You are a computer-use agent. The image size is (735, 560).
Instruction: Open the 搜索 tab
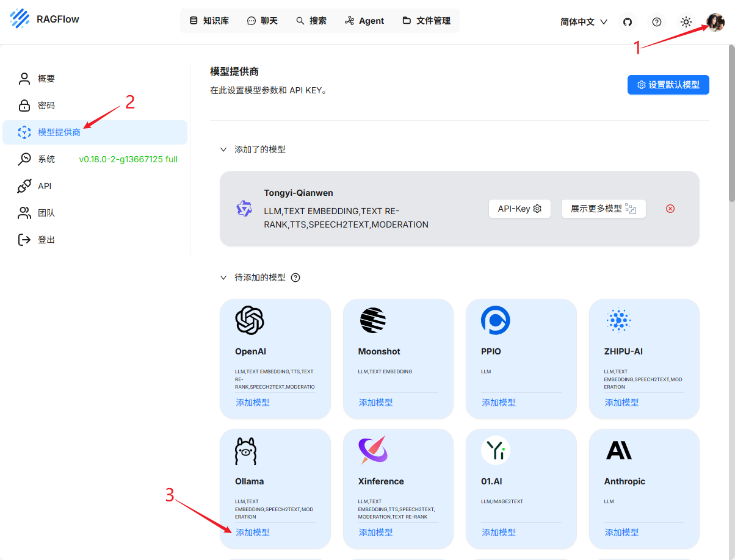point(311,21)
